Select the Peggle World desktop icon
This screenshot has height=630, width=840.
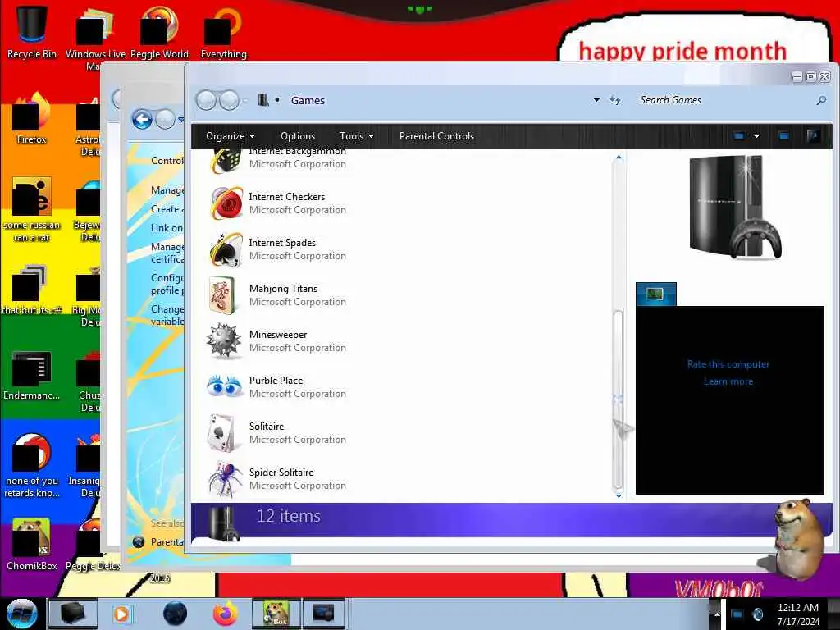click(x=159, y=32)
